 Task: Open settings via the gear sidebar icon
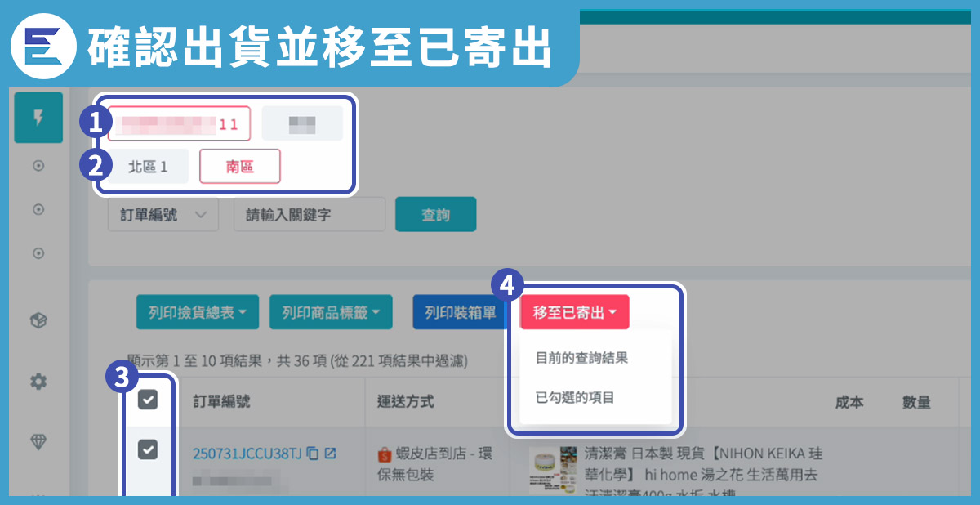pyautogui.click(x=38, y=381)
